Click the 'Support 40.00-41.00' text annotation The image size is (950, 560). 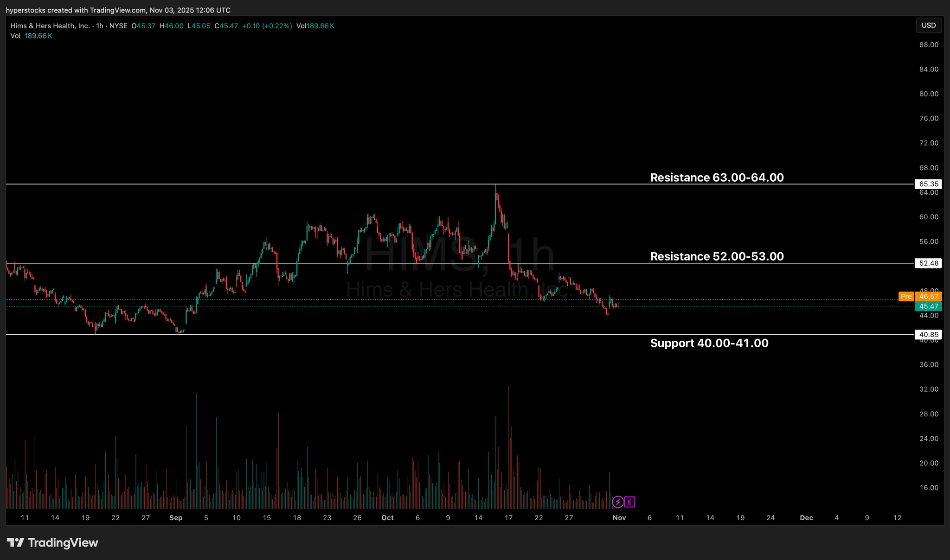coord(709,343)
